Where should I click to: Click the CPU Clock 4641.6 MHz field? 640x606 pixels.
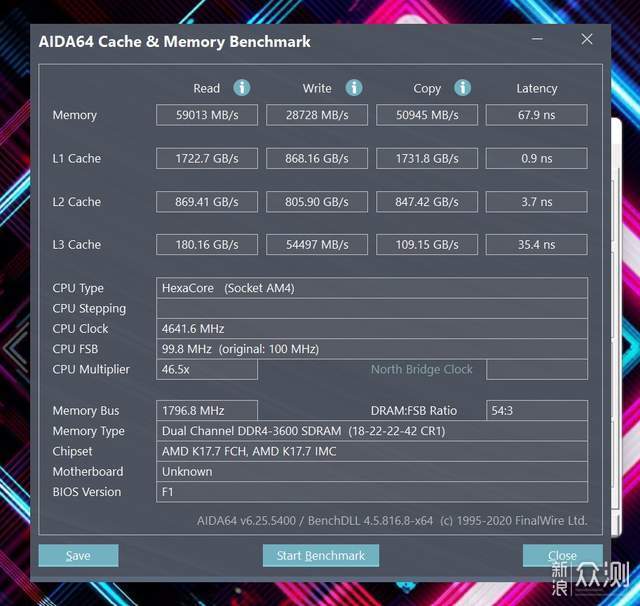[372, 329]
